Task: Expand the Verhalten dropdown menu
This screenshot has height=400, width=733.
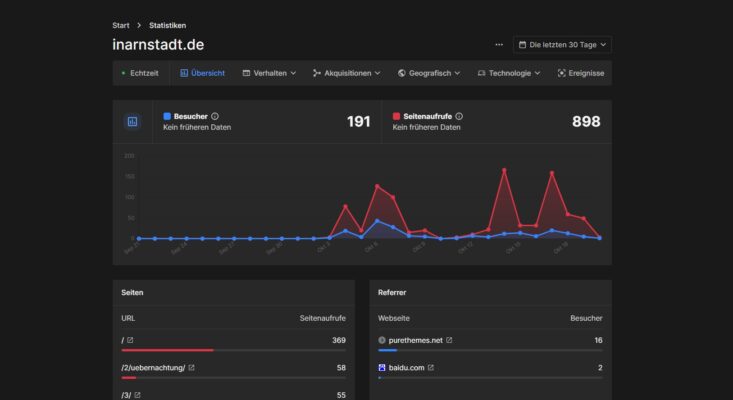Action: 268,73
